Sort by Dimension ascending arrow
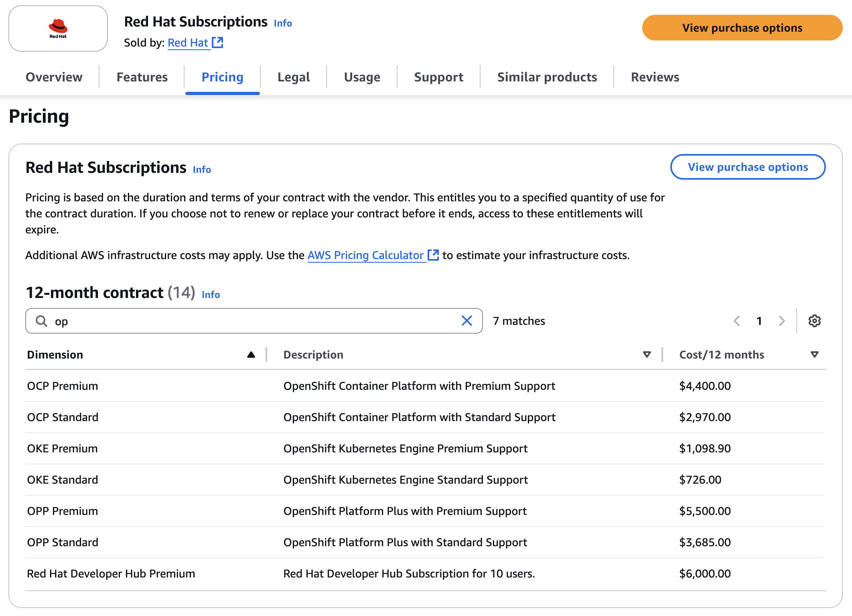The height and width of the screenshot is (616, 852). [x=251, y=355]
